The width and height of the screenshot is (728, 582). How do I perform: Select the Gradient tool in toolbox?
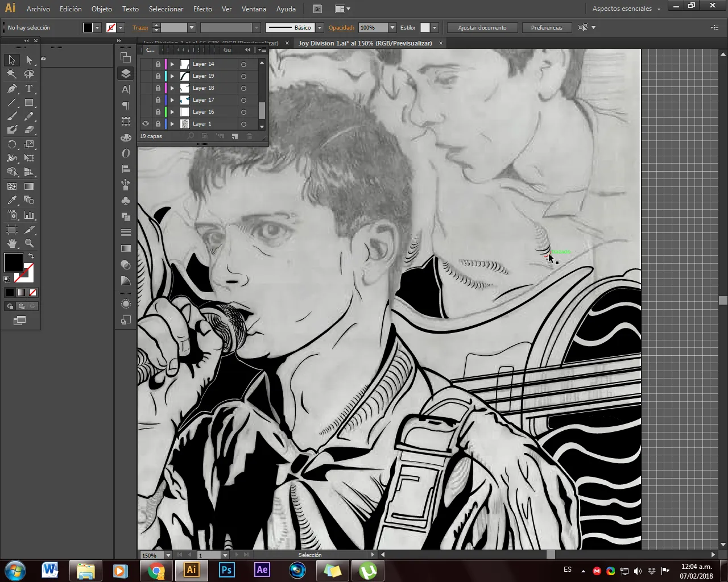29,186
